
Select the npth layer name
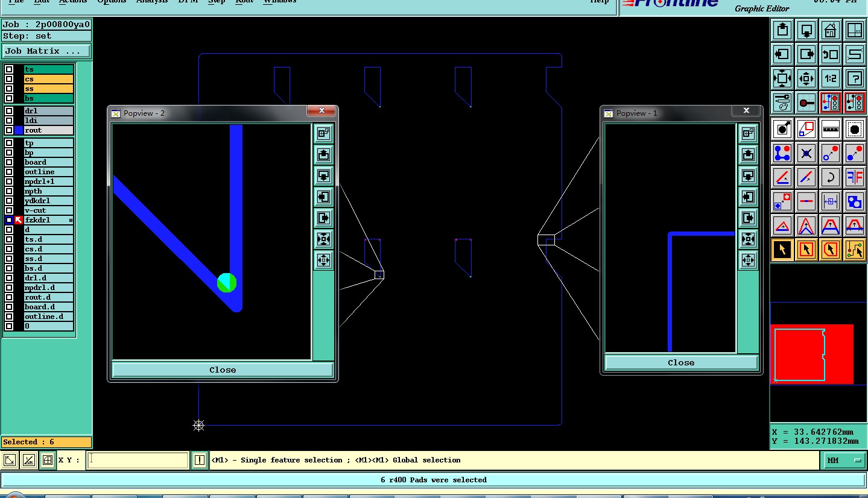(48, 191)
